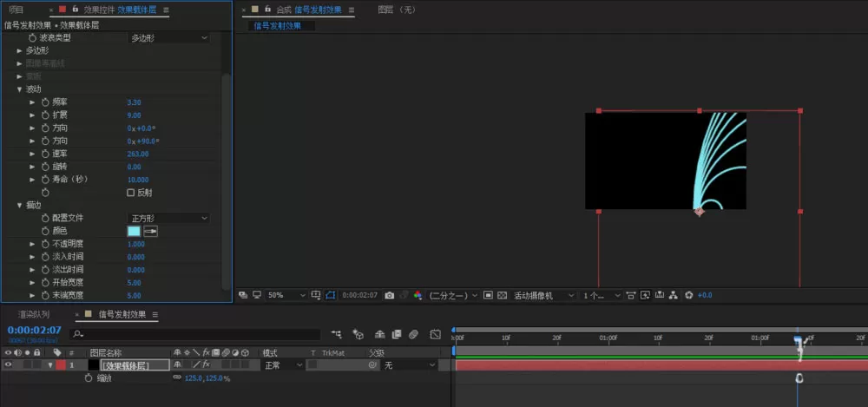Click the color eyedropper next to 颜色
This screenshot has height=407, width=868.
point(150,232)
